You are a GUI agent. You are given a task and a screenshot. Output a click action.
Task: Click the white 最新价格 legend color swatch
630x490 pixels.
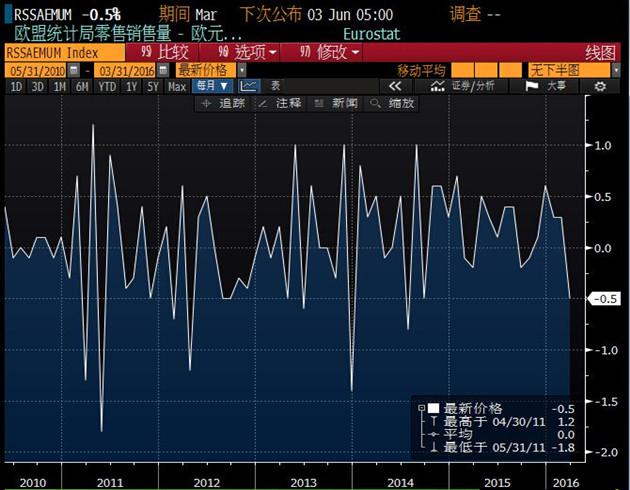tap(434, 408)
